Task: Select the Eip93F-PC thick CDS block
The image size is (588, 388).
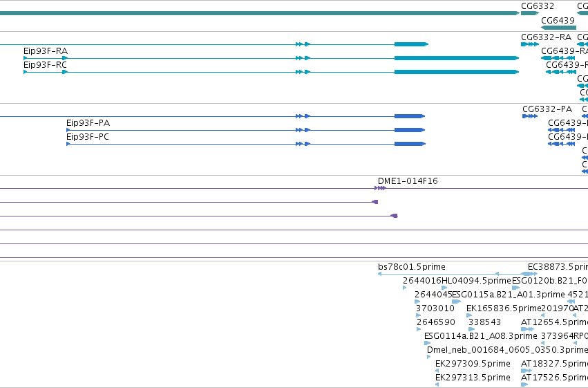Action: click(410, 144)
